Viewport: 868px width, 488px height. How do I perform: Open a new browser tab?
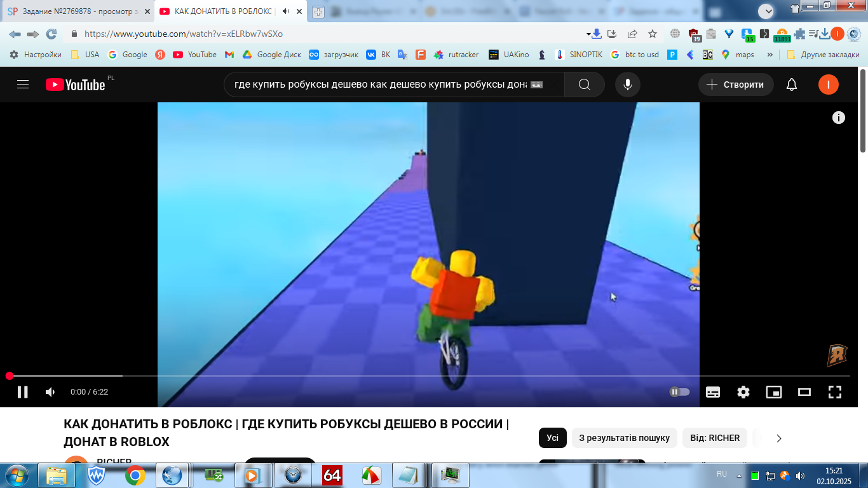(x=318, y=12)
